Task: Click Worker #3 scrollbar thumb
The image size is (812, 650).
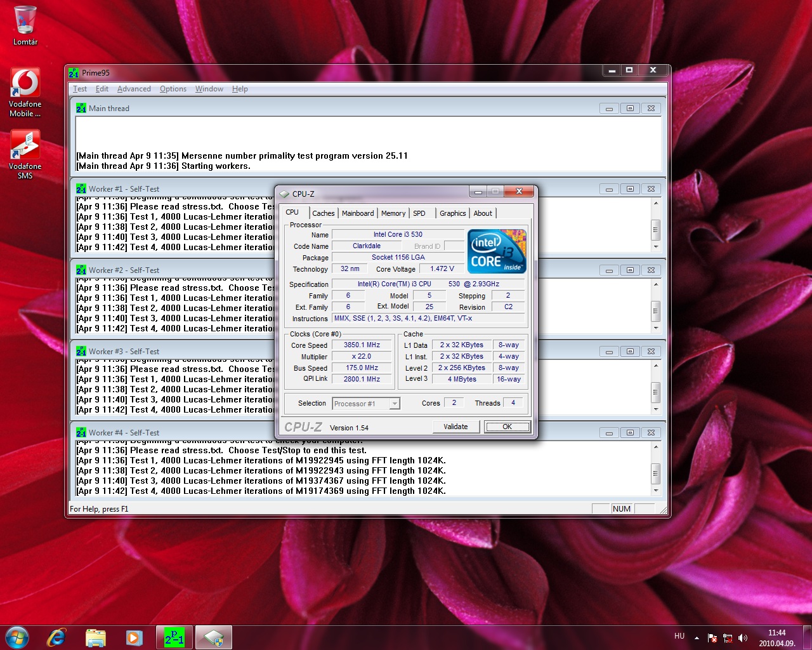Action: (656, 392)
